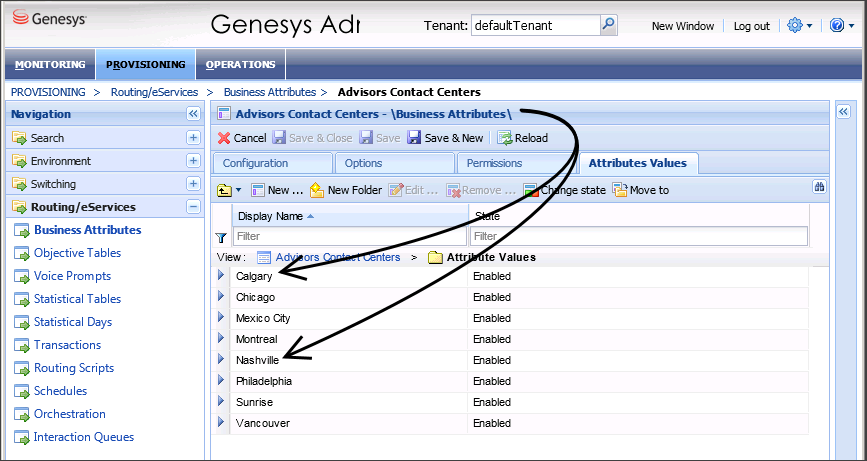Select the Nashville attribute value
Screen dimensions: 867x461
click(257, 360)
